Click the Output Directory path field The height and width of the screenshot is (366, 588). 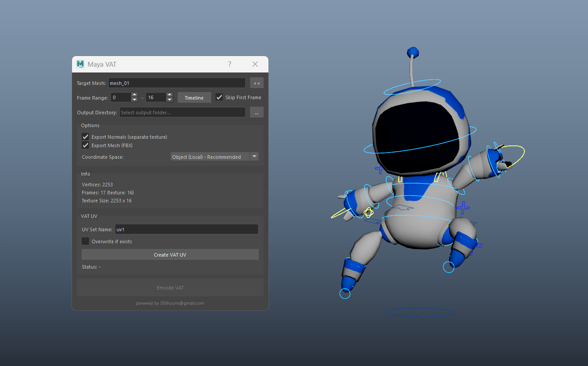coord(182,113)
